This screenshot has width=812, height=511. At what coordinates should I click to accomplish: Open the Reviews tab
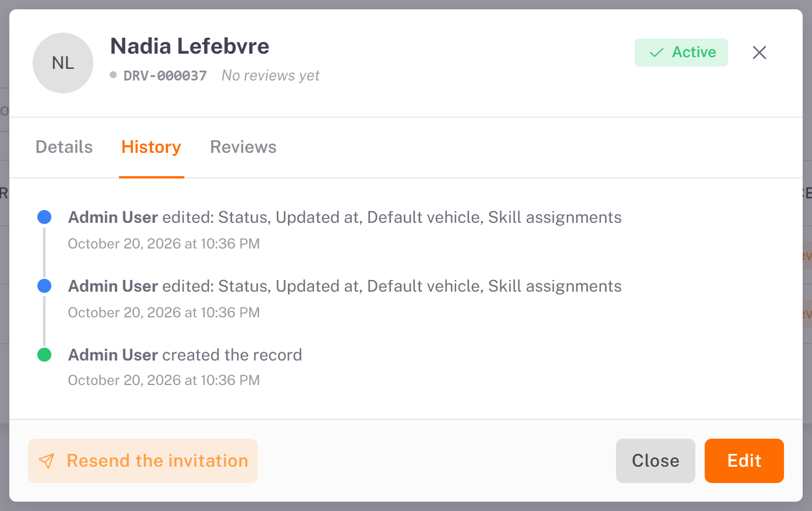tap(243, 147)
